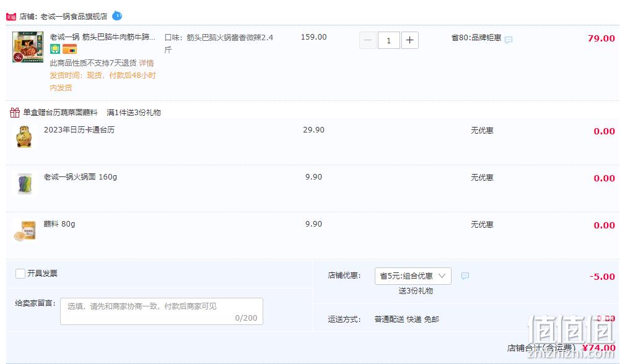Expand the 省5元:组合优惠 store discount dropdown

[x=413, y=276]
